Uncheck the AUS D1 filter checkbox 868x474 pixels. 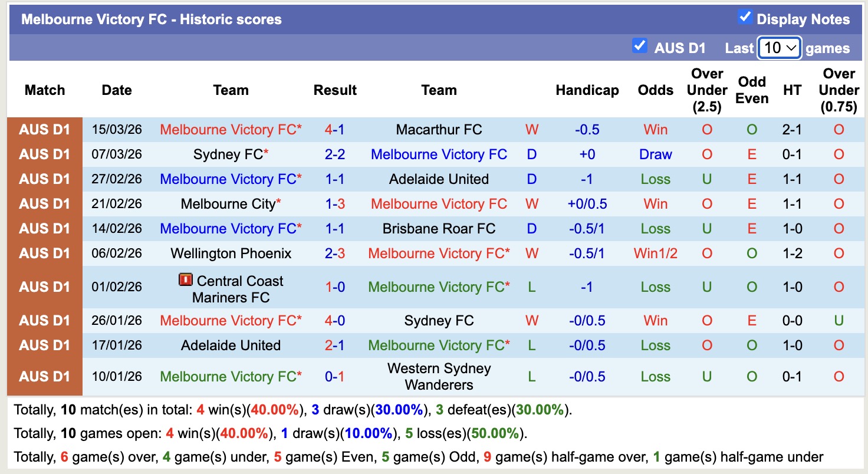tap(639, 45)
